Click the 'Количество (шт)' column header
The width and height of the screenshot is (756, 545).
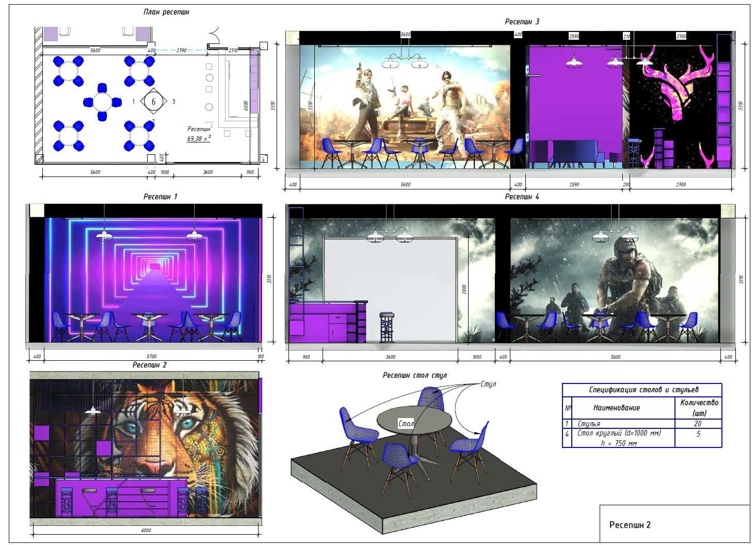tap(699, 408)
